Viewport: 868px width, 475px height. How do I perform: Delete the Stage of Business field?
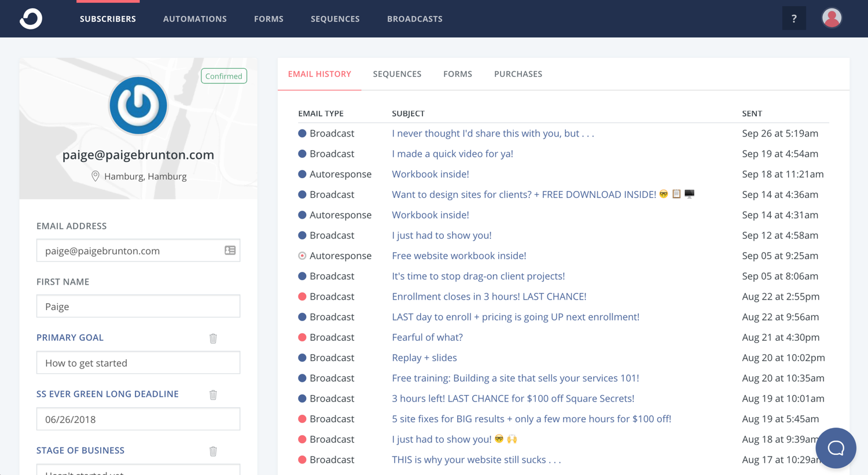213,451
